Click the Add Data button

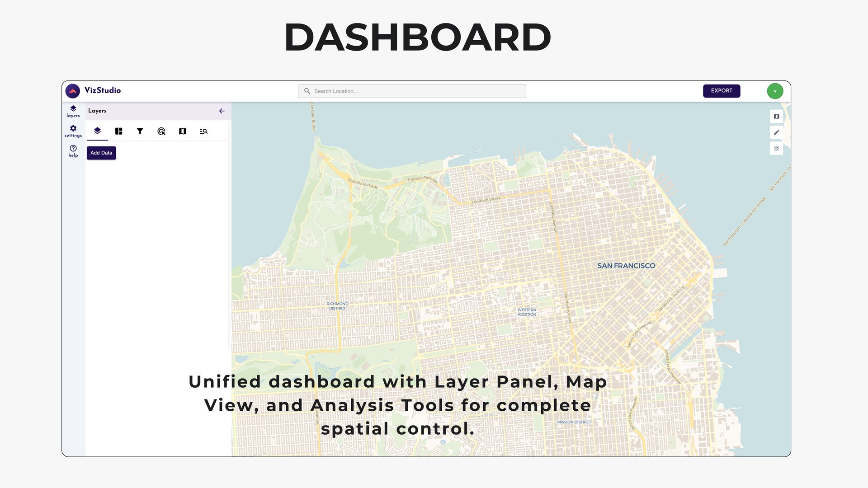[101, 153]
